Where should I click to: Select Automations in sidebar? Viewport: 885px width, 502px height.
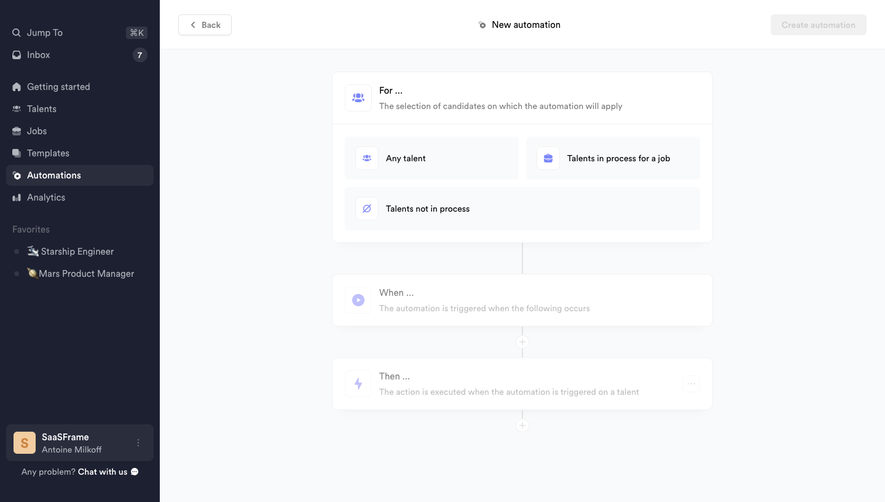pyautogui.click(x=80, y=175)
